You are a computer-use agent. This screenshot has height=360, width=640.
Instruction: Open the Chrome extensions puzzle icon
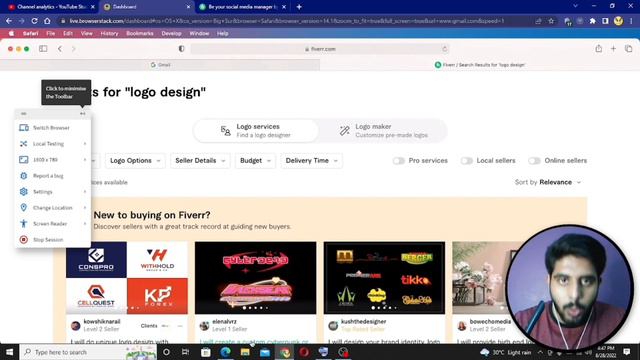click(593, 21)
